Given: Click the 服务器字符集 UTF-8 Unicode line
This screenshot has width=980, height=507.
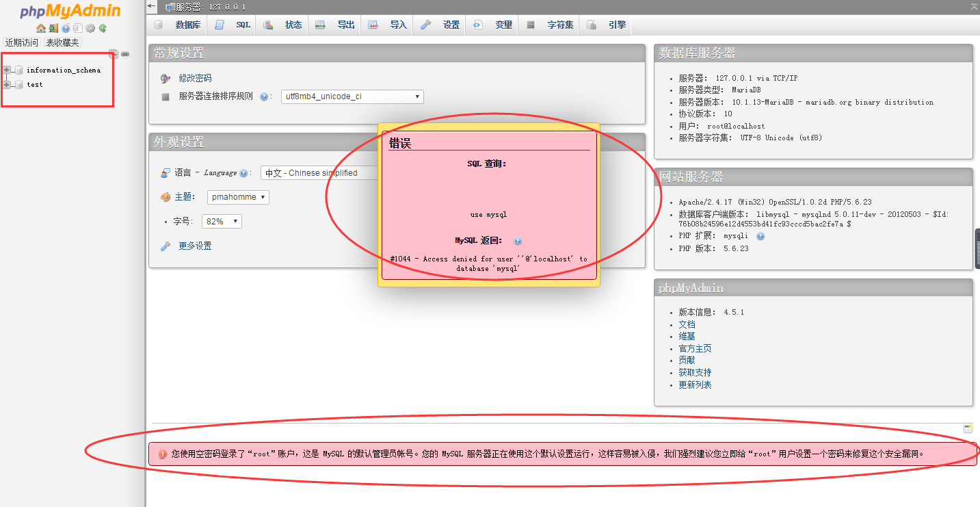Looking at the screenshot, I should pyautogui.click(x=750, y=138).
